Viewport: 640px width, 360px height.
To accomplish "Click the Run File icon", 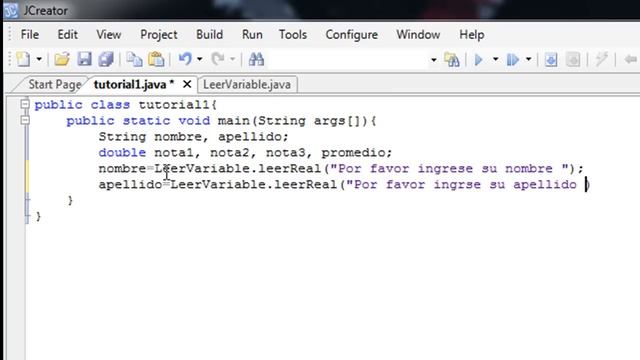I will tap(513, 60).
